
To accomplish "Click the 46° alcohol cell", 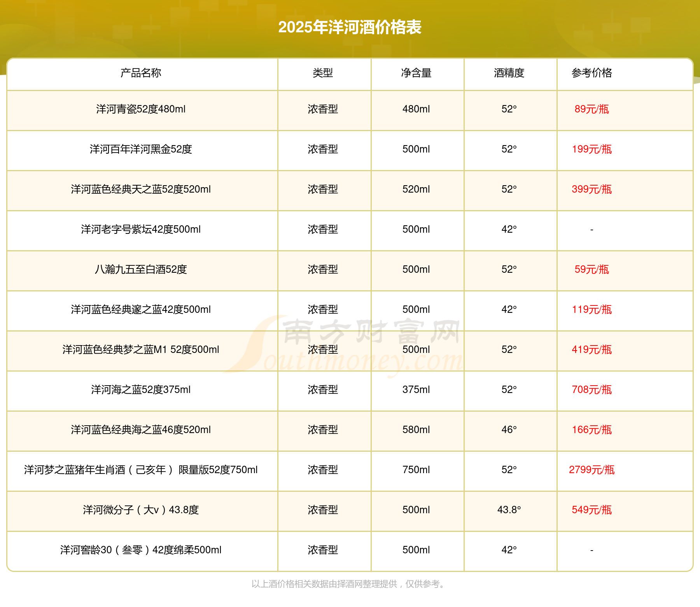I will pos(509,430).
